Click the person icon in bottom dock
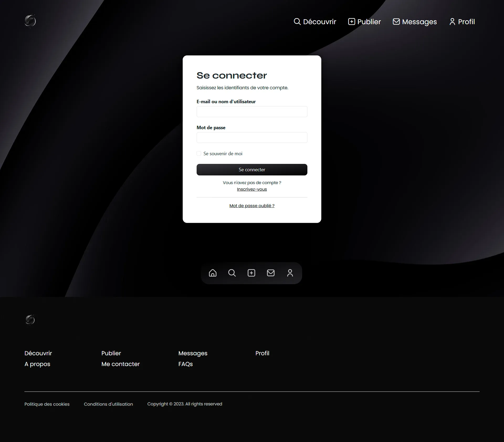The image size is (504, 442). click(x=290, y=273)
